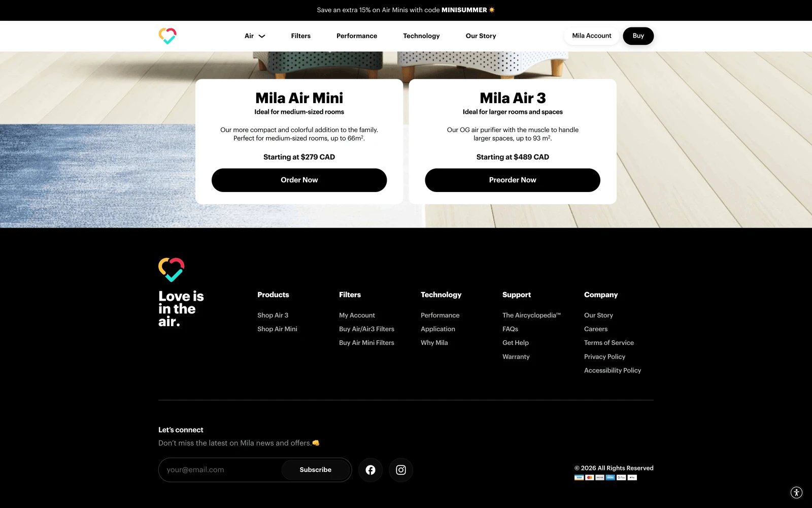Click the Discover card payment icon
The height and width of the screenshot is (508, 812).
tap(600, 478)
